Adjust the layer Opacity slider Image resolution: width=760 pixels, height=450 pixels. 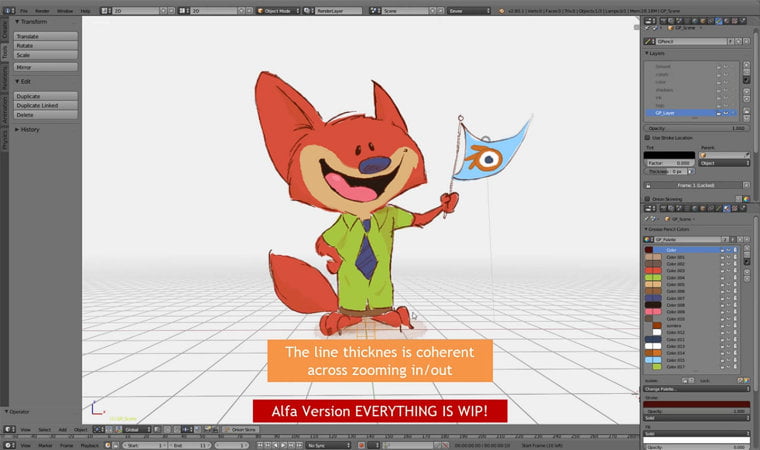point(695,129)
